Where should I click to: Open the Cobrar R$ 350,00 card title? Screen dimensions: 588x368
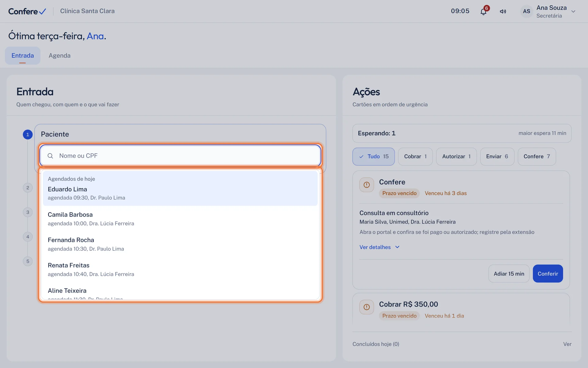(x=409, y=304)
